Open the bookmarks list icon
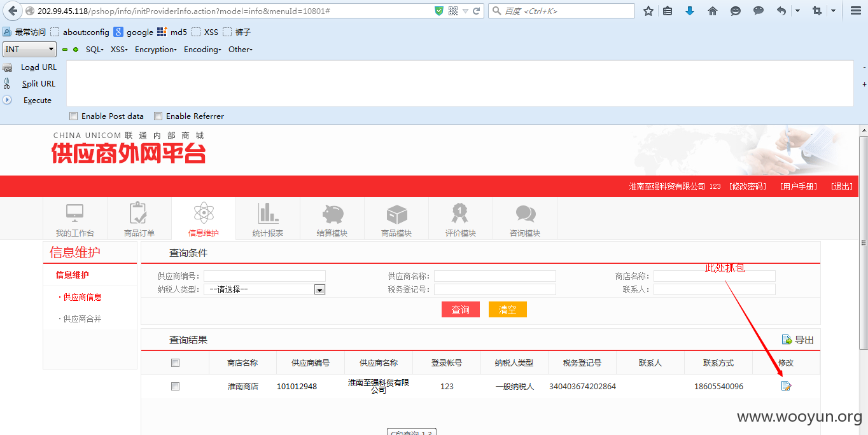 pyautogui.click(x=668, y=11)
